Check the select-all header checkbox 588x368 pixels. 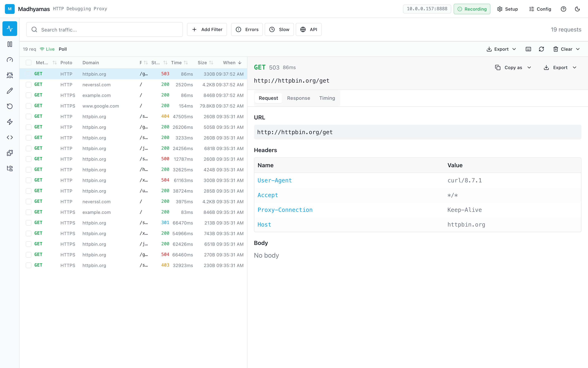tap(29, 63)
